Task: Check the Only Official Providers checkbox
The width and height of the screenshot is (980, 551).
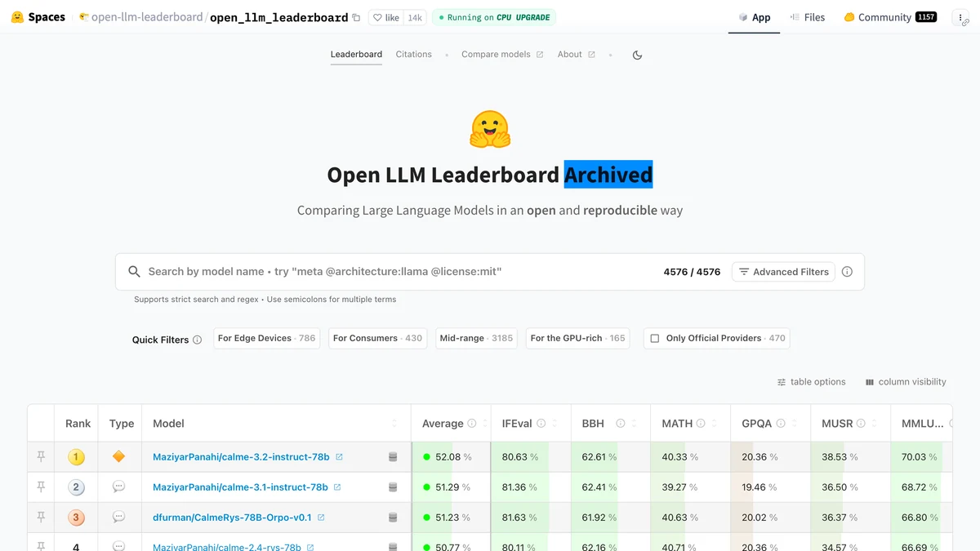Action: 655,338
